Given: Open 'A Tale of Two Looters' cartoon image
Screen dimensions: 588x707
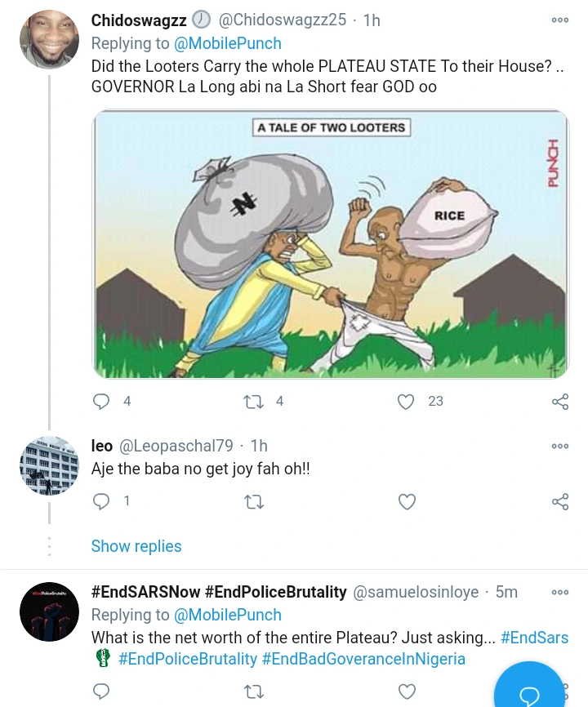Looking at the screenshot, I should click(x=331, y=244).
